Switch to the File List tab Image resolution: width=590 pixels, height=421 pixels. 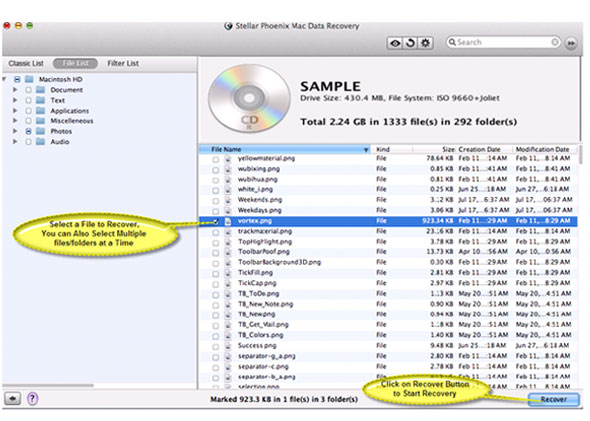tap(75, 64)
